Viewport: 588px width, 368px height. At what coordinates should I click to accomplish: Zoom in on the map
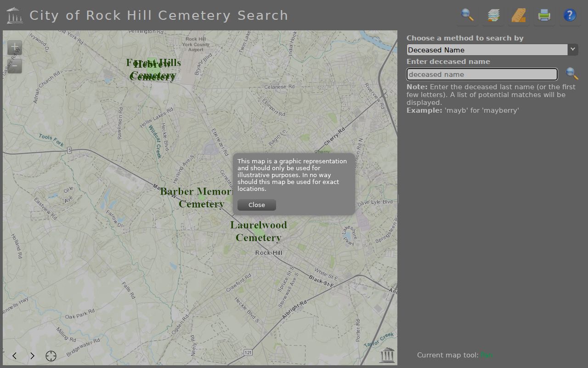pyautogui.click(x=15, y=47)
